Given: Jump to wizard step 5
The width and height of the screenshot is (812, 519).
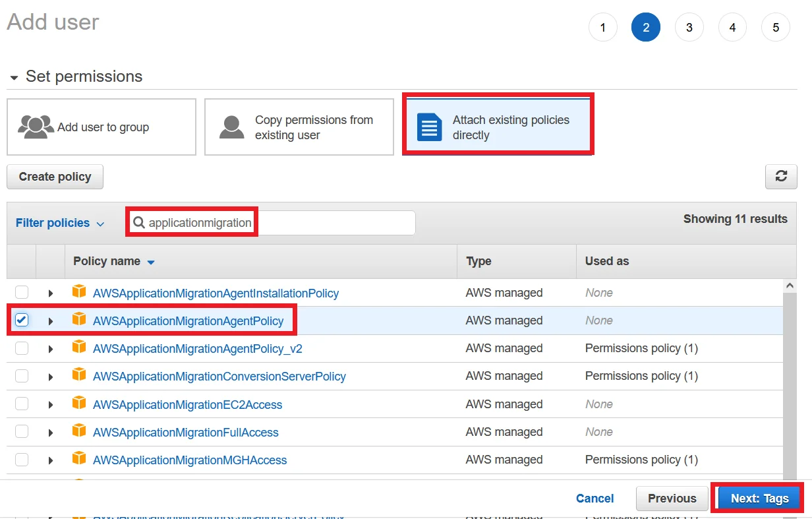Looking at the screenshot, I should [x=776, y=28].
